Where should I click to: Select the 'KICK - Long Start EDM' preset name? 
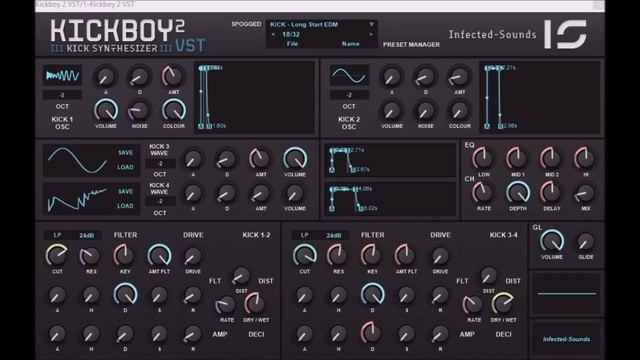pos(304,24)
